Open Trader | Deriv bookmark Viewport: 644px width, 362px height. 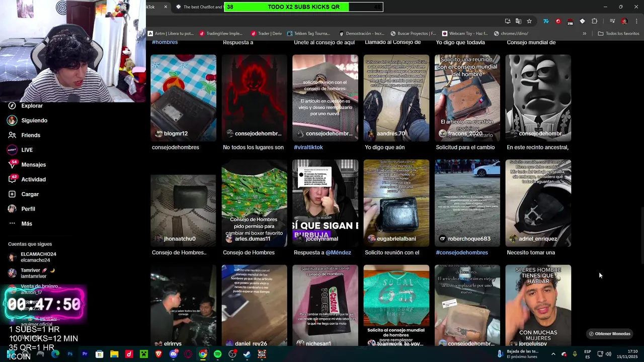coord(266,34)
